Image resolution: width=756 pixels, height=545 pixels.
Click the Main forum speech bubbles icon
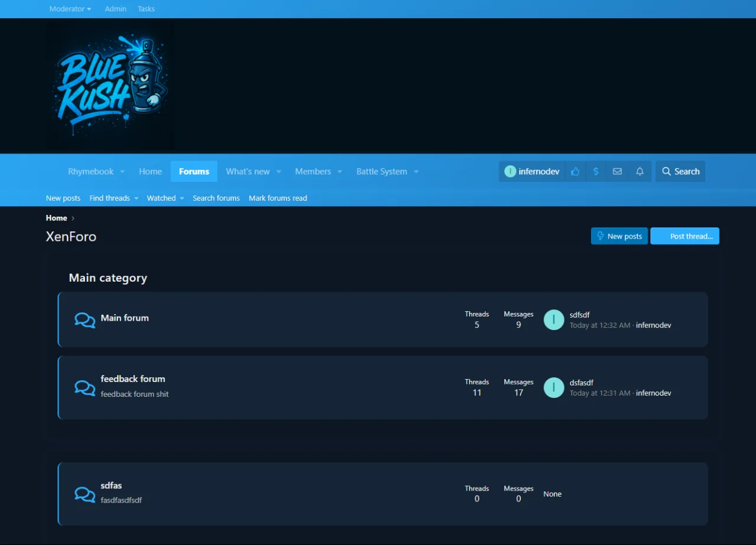[x=85, y=320]
